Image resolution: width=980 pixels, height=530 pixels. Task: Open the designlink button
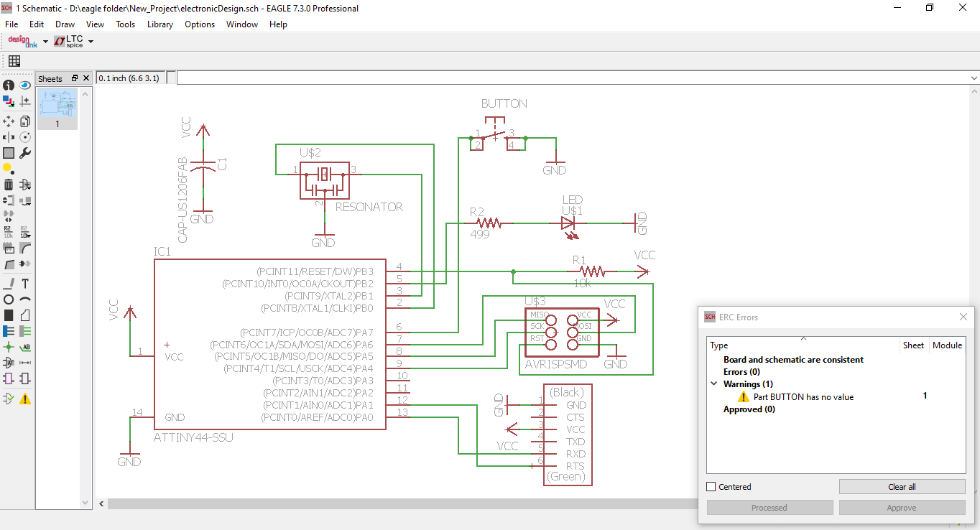click(22, 42)
